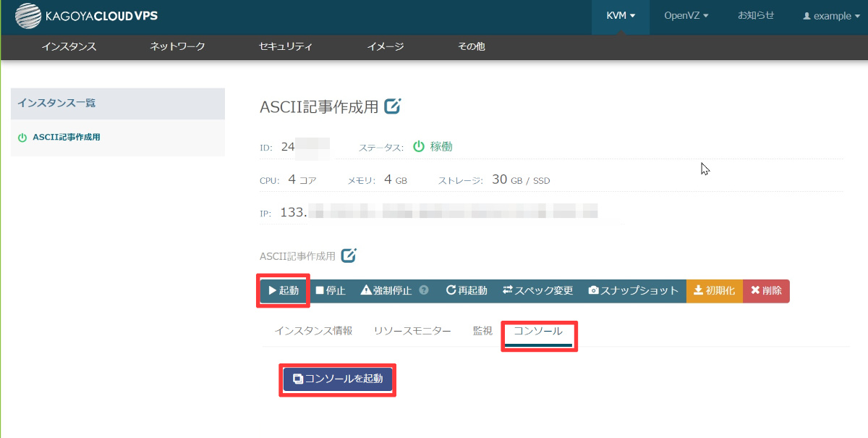
Task: Open the お知らせ notifications page
Action: click(756, 16)
